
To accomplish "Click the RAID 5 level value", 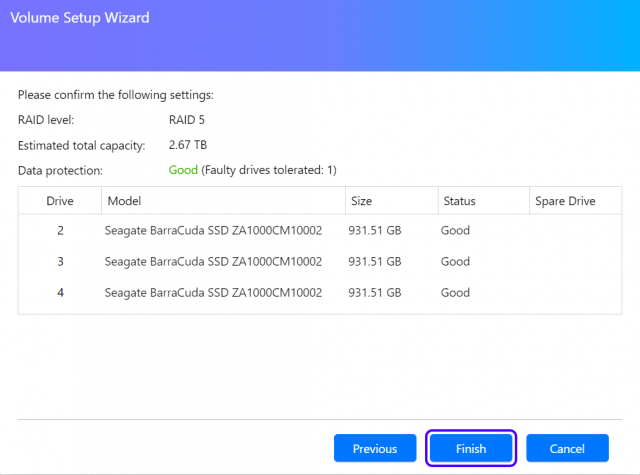I will (188, 120).
